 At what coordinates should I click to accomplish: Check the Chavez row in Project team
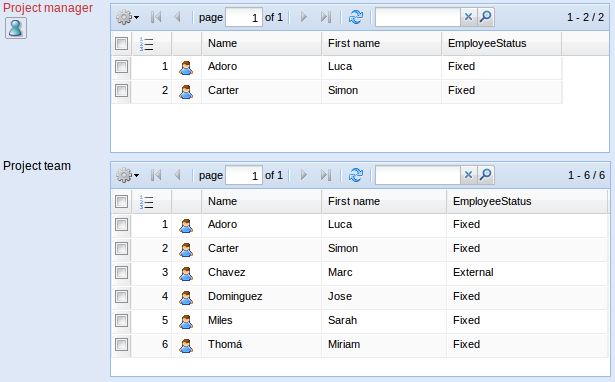click(x=122, y=273)
